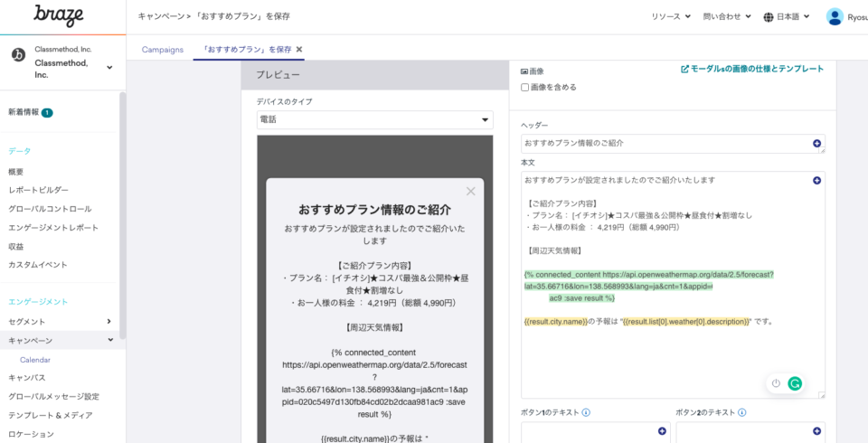Viewport: 868px width, 443px height.
Task: Click info icon beside ボタン1のテキスト
Action: pos(586,413)
